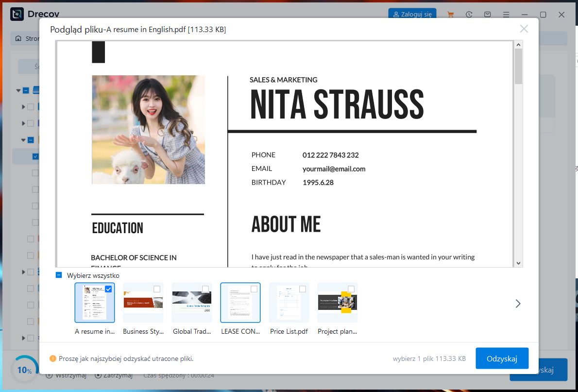The height and width of the screenshot is (392, 578).
Task: Close the file preview dialog
Action: tap(524, 29)
